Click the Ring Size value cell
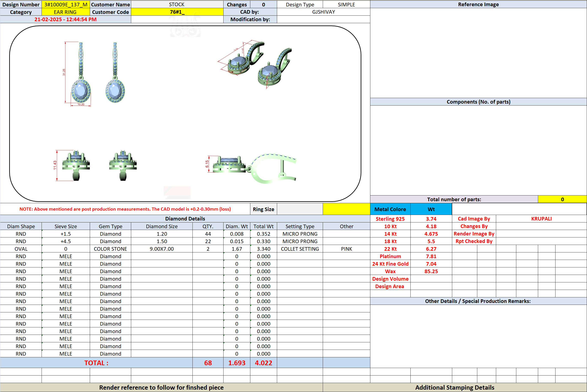Image resolution: width=587 pixels, height=392 pixels. pyautogui.click(x=300, y=209)
